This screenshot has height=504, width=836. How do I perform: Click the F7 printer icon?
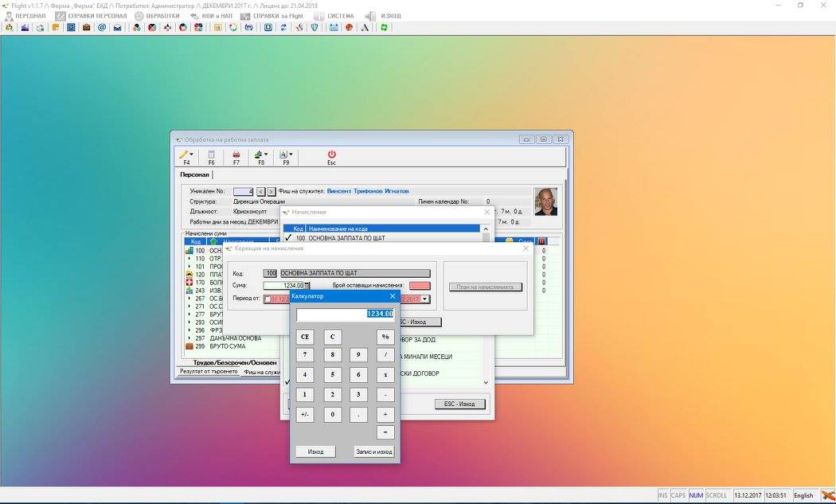tap(236, 154)
